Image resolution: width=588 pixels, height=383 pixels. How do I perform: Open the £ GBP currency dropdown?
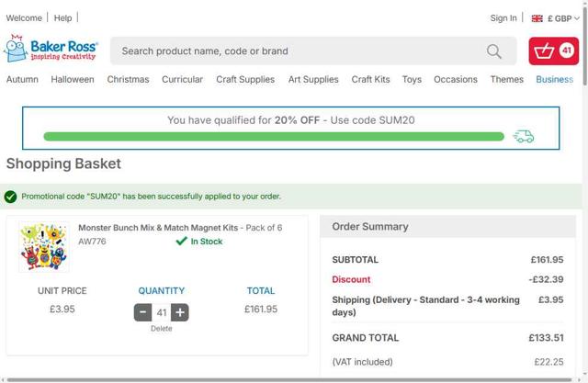point(563,18)
